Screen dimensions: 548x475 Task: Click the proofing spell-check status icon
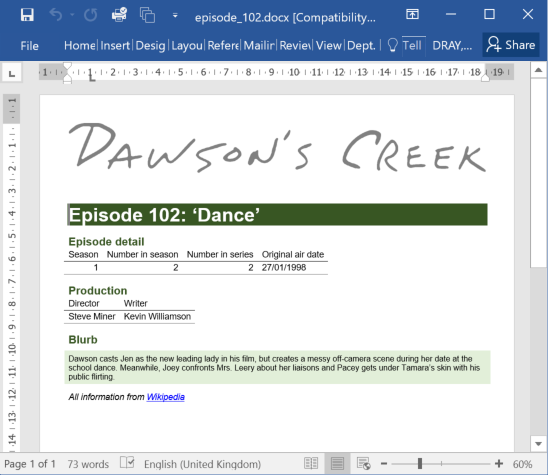click(x=127, y=463)
